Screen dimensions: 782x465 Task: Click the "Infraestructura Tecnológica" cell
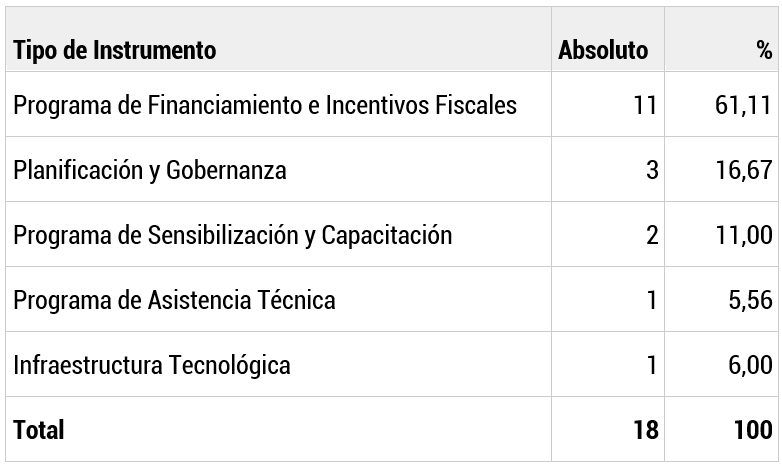click(x=152, y=365)
